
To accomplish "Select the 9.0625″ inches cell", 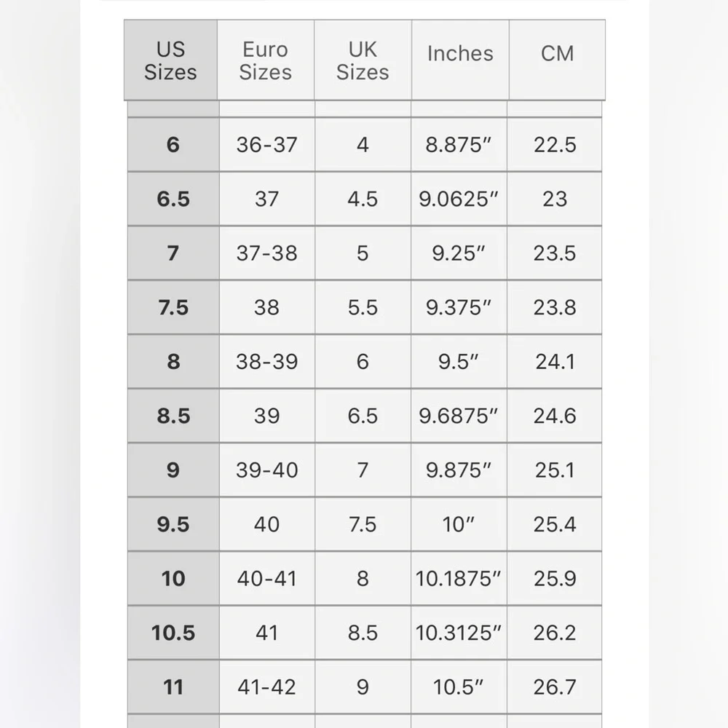I will [x=459, y=199].
